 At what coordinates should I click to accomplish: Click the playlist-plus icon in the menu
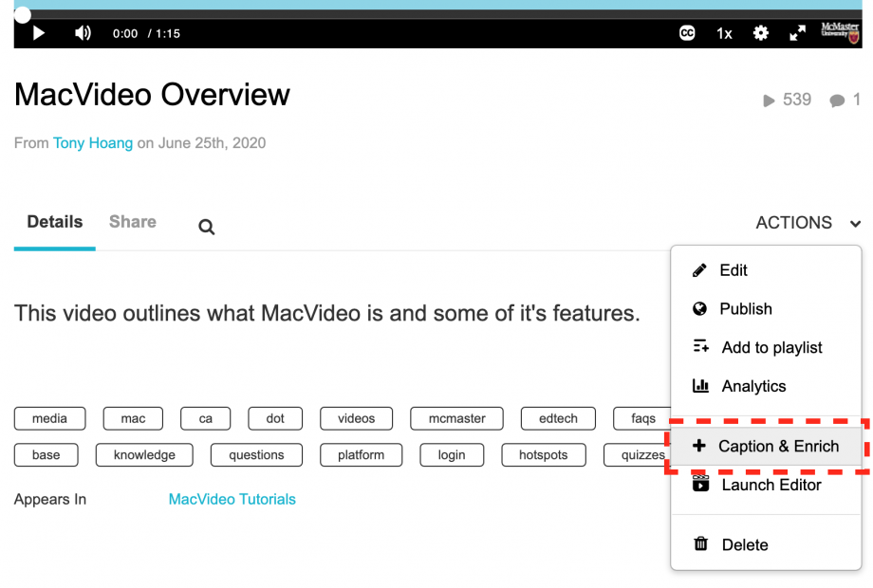pyautogui.click(x=701, y=346)
